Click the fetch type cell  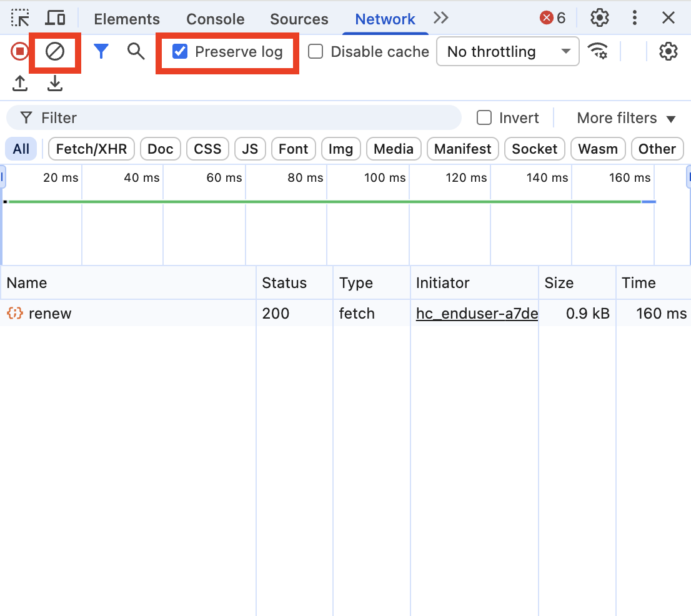[372, 313]
